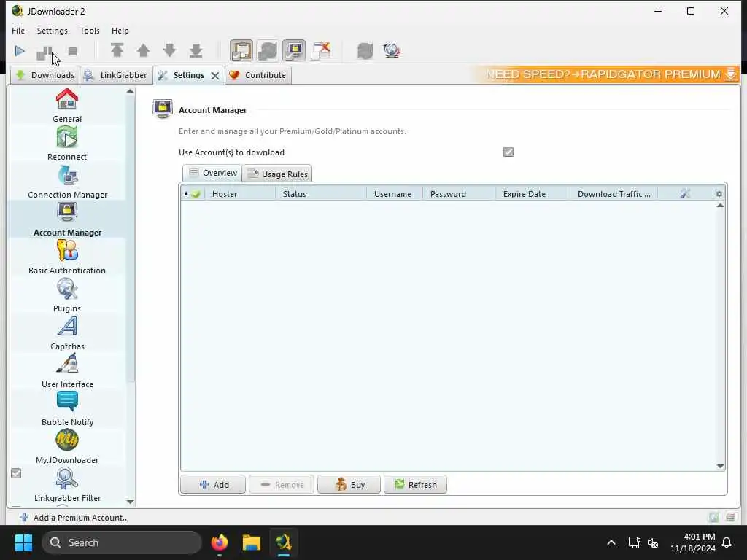Viewport: 747px width, 560px height.
Task: Toggle silent mode icon with red X
Action: pos(321,50)
